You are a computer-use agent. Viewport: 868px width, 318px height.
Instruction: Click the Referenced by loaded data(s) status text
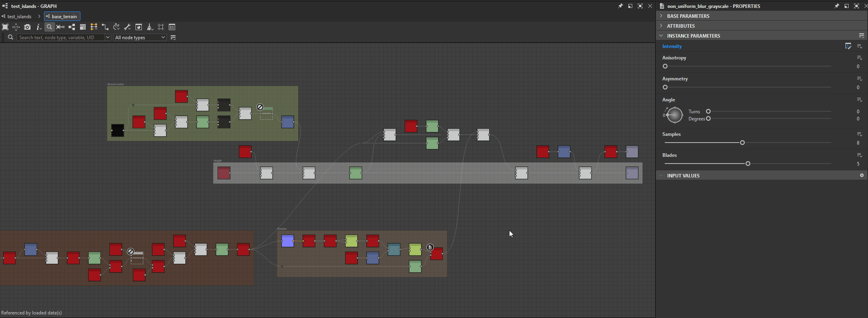pos(32,313)
